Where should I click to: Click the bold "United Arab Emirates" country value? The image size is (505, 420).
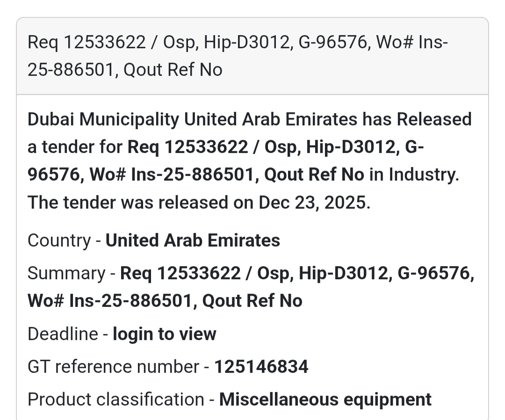pyautogui.click(x=193, y=240)
